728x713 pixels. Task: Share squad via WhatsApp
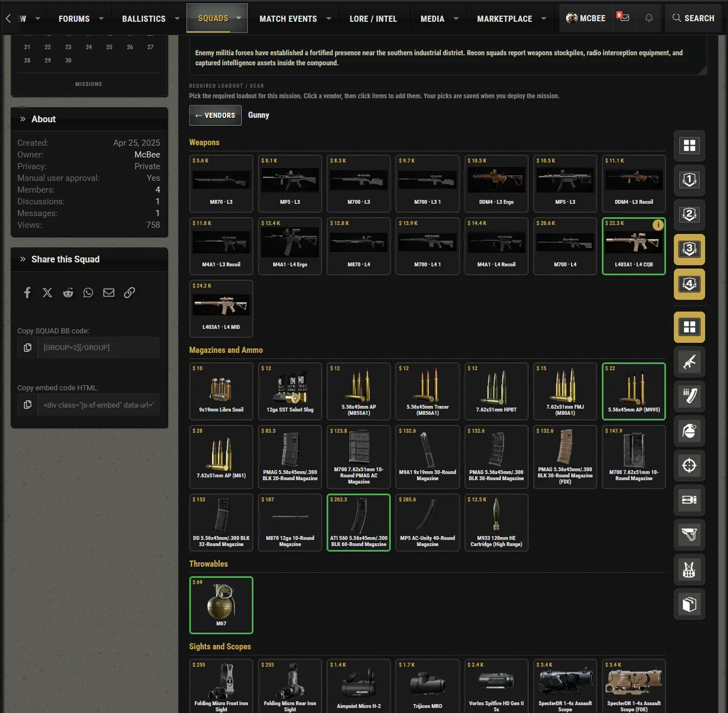coord(88,293)
